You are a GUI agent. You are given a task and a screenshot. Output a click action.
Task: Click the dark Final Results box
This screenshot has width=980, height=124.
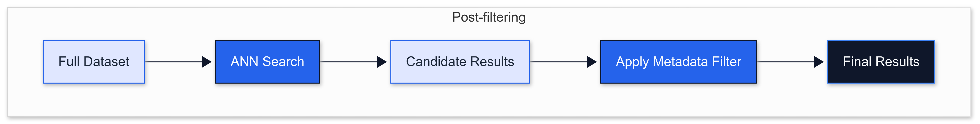[881, 61]
